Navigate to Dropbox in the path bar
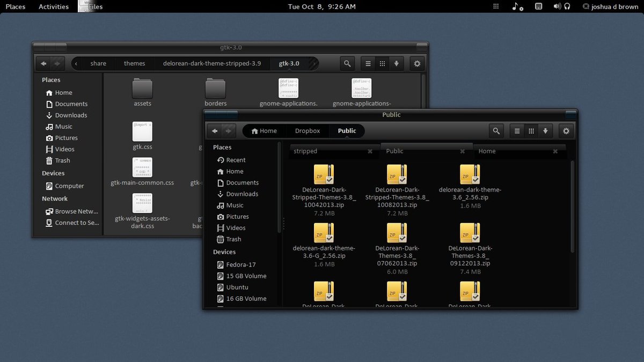 point(307,131)
